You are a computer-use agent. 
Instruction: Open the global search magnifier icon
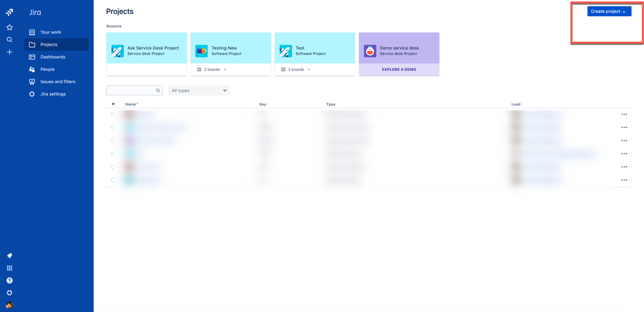tap(10, 40)
